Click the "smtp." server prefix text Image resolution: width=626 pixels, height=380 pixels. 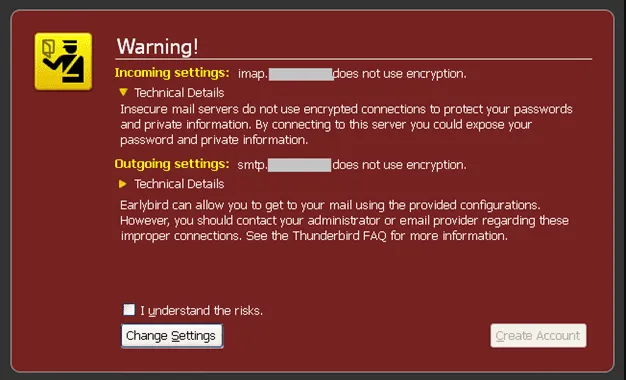tap(252, 165)
